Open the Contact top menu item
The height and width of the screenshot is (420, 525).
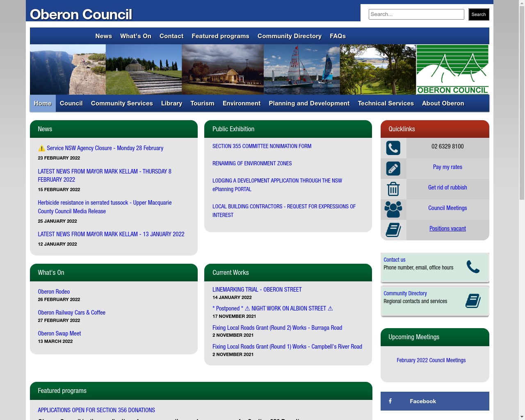171,36
